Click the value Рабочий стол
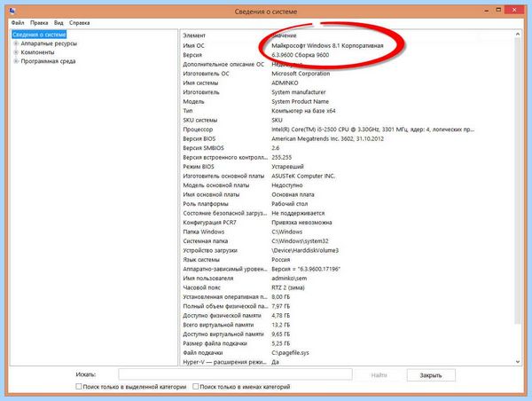 tap(289, 204)
